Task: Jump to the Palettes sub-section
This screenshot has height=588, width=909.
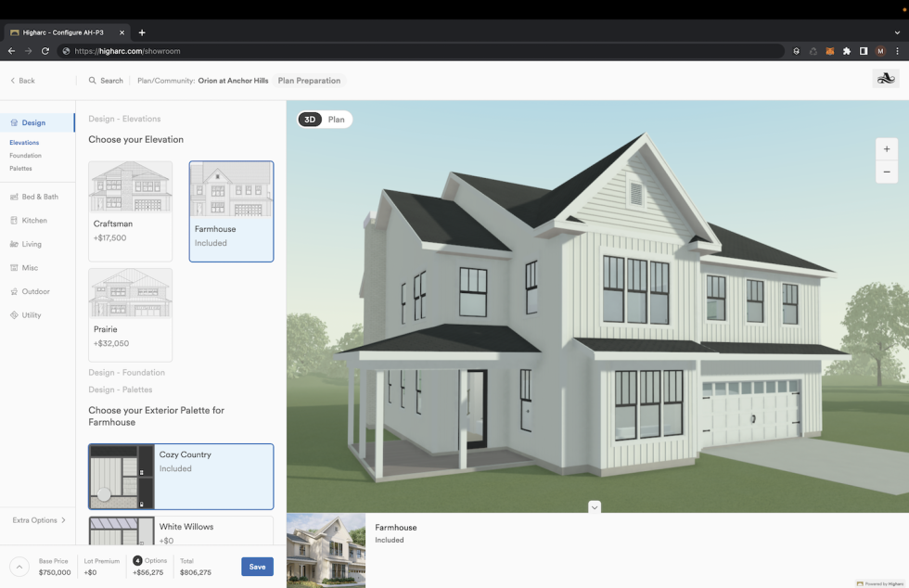Action: (x=20, y=169)
